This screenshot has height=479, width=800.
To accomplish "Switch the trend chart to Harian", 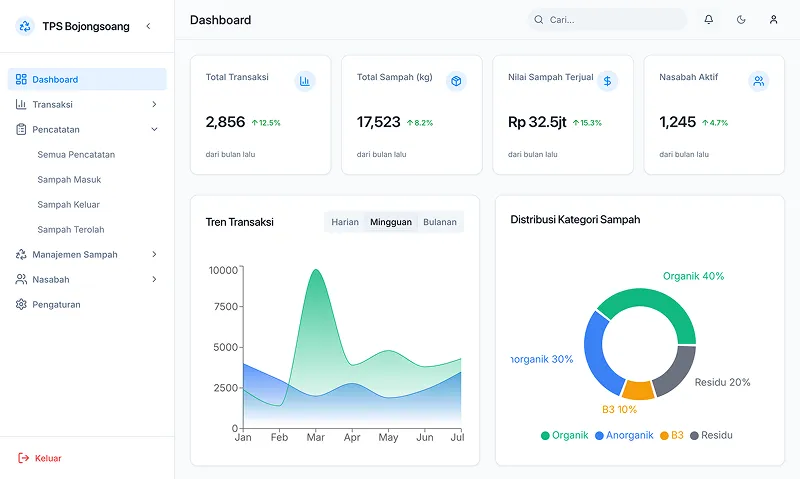I will point(345,222).
